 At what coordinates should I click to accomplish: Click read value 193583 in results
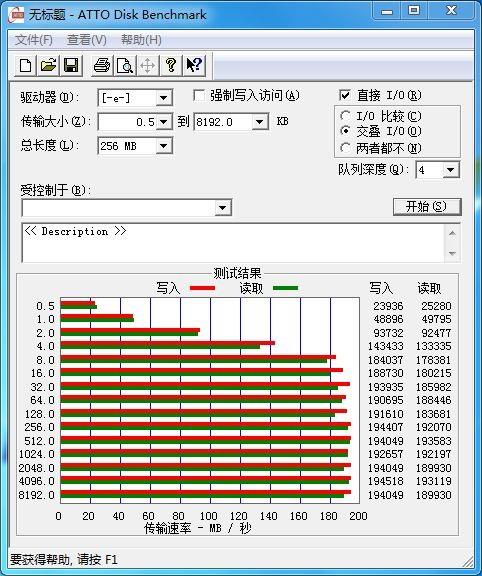(434, 440)
